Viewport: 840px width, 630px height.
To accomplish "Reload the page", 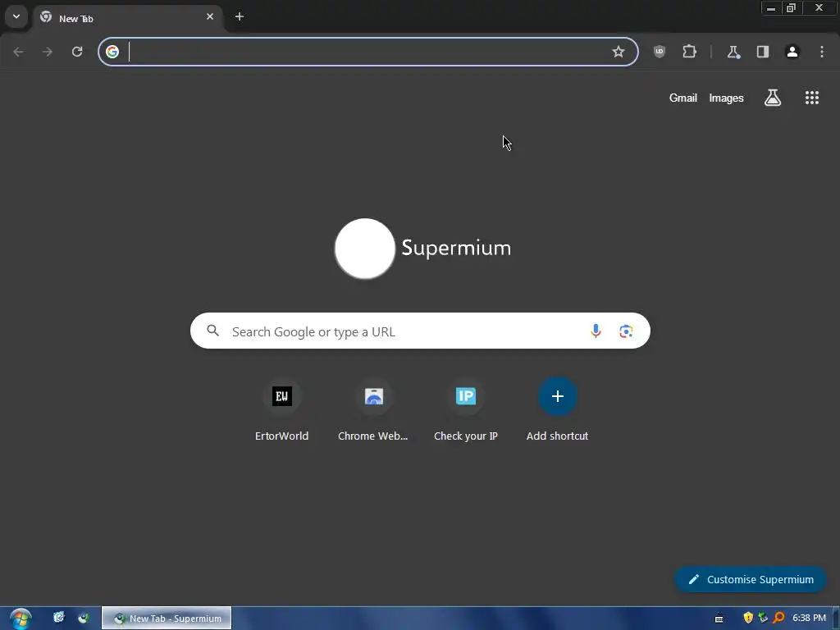I will 77,52.
